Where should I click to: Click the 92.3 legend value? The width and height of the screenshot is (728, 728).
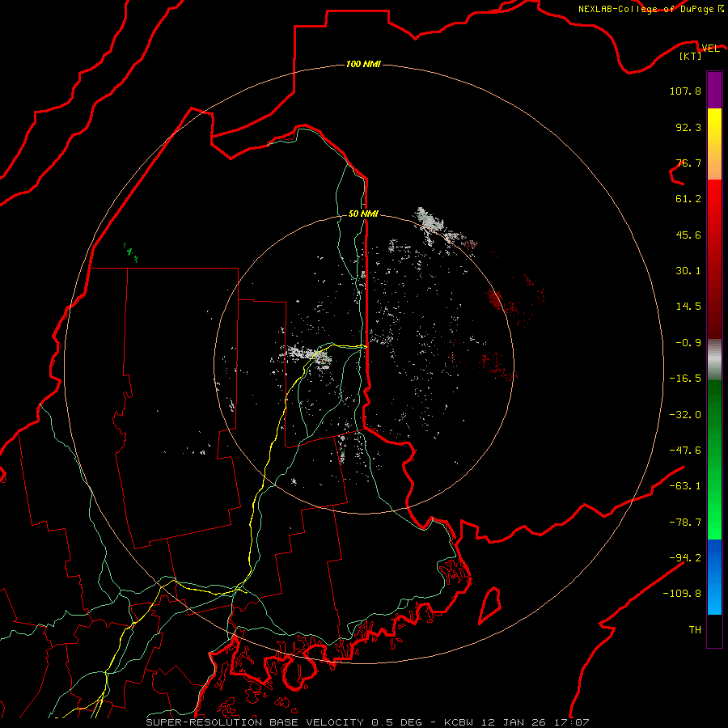(688, 127)
